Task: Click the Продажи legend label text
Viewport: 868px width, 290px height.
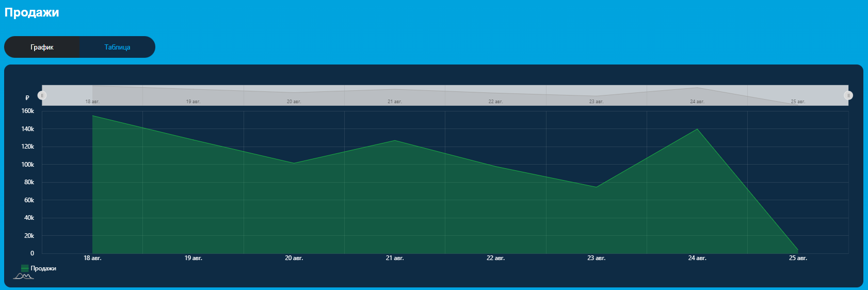Action: (43, 268)
